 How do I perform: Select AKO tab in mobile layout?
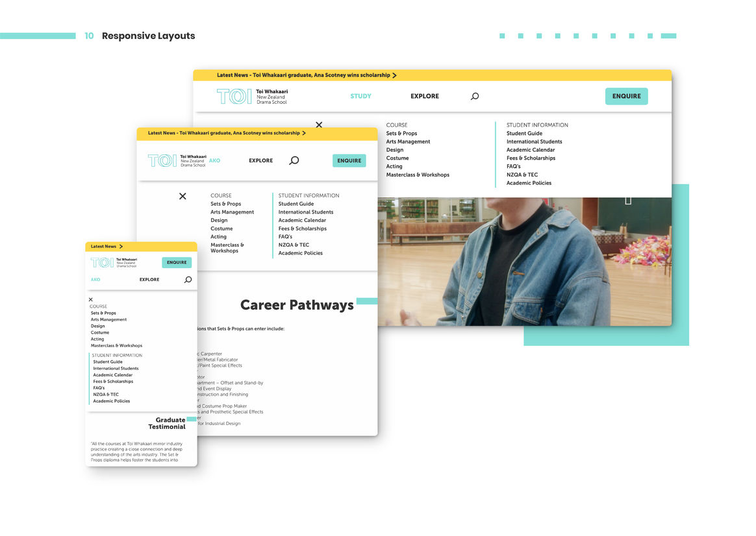click(95, 280)
